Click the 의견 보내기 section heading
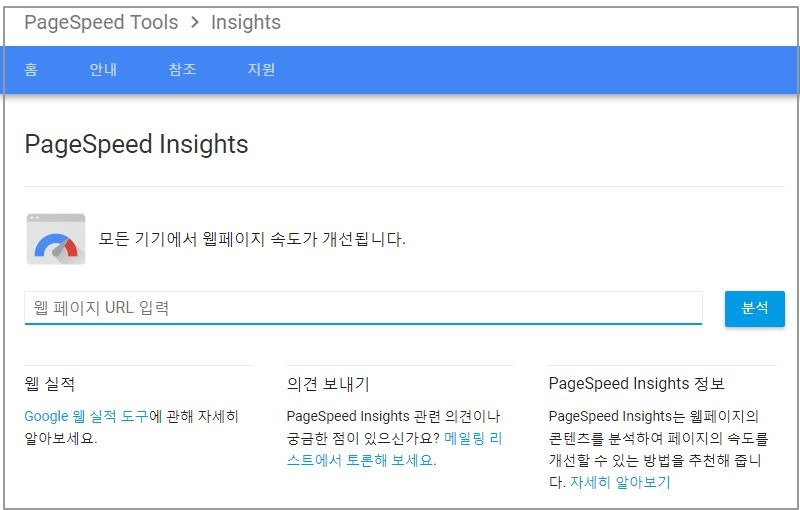 click(328, 384)
